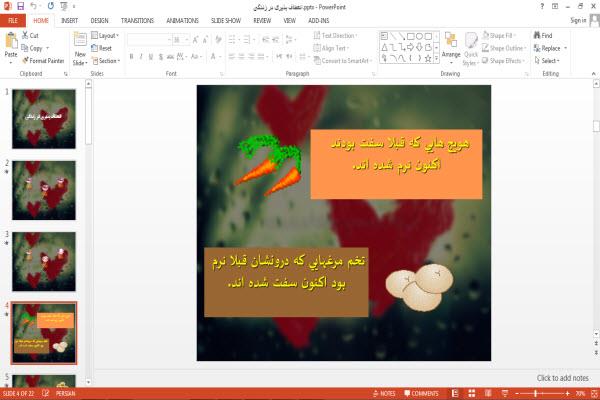
Task: Switch to the DESIGN tab
Action: pyautogui.click(x=99, y=21)
